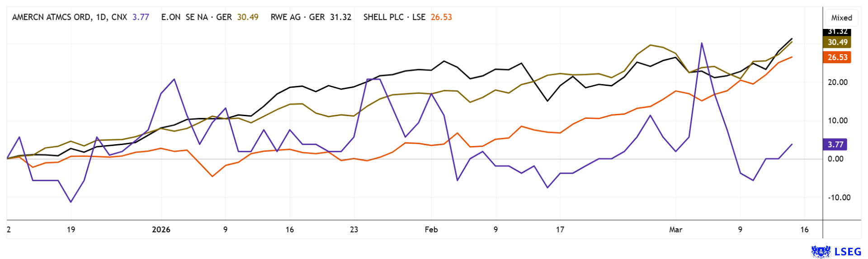
Task: Click the 0.00 price scale label
Action: point(835,159)
